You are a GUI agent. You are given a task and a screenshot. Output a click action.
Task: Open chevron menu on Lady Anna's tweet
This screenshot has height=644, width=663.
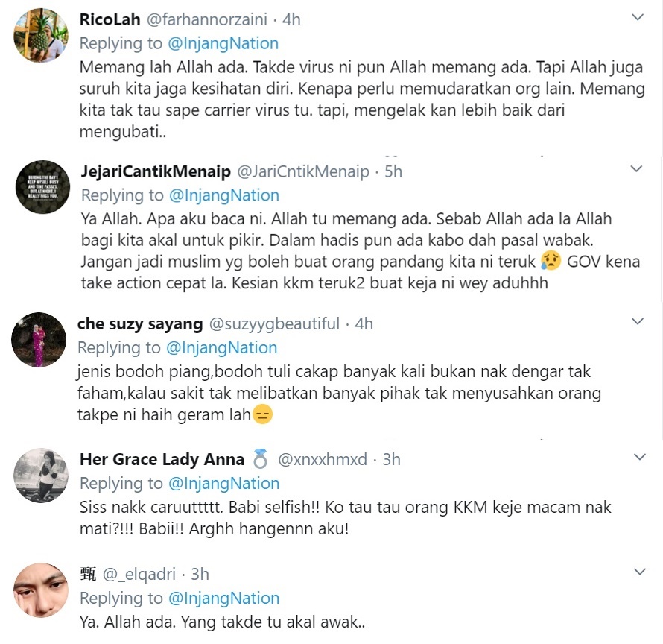point(640,457)
